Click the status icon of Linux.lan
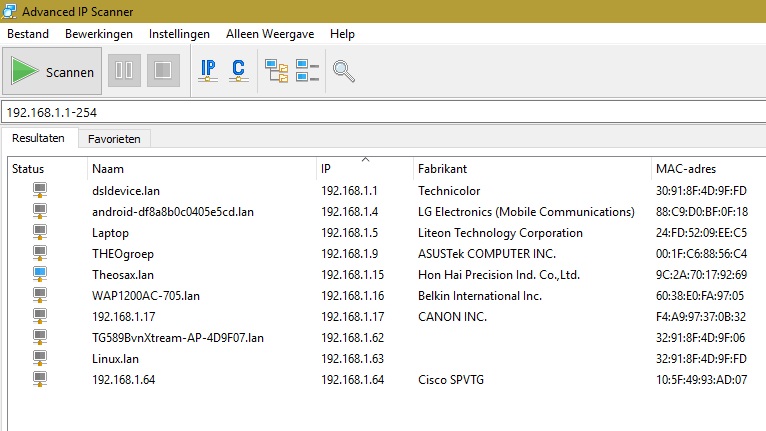Screen dimensions: 766x431 (40, 358)
